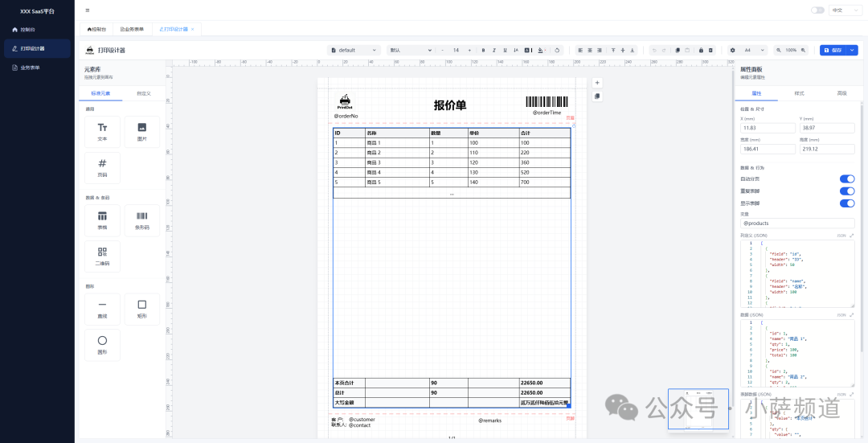Open 控制台 in the left sidebar
868x443 pixels.
[x=37, y=30]
